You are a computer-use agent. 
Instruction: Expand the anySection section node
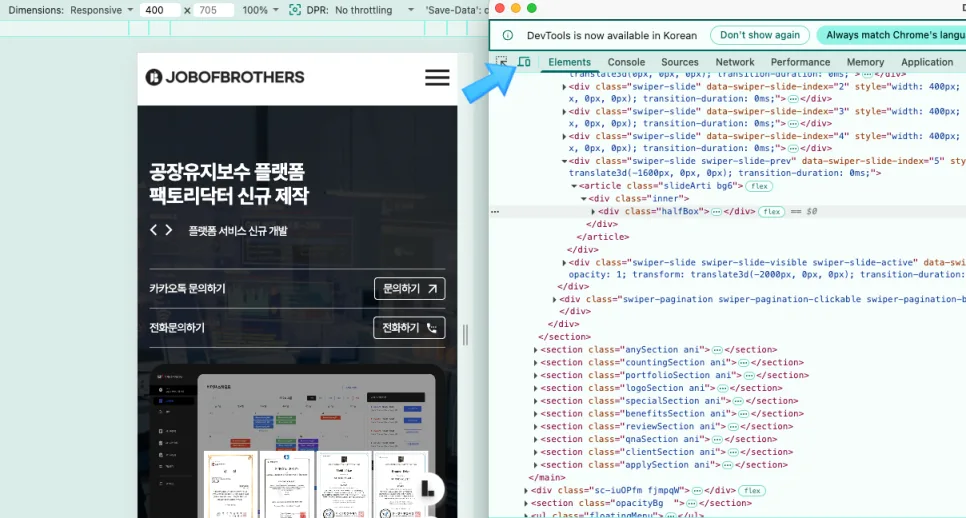tap(535, 350)
